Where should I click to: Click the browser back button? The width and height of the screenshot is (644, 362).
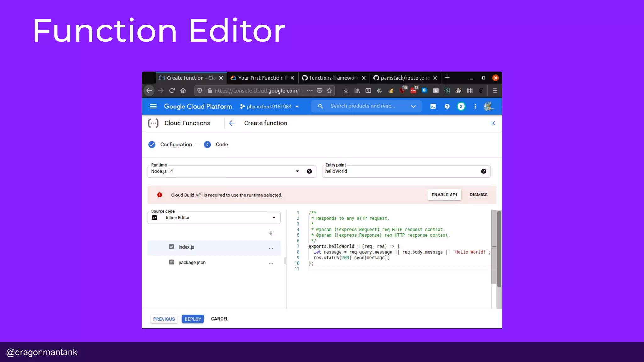click(149, 90)
